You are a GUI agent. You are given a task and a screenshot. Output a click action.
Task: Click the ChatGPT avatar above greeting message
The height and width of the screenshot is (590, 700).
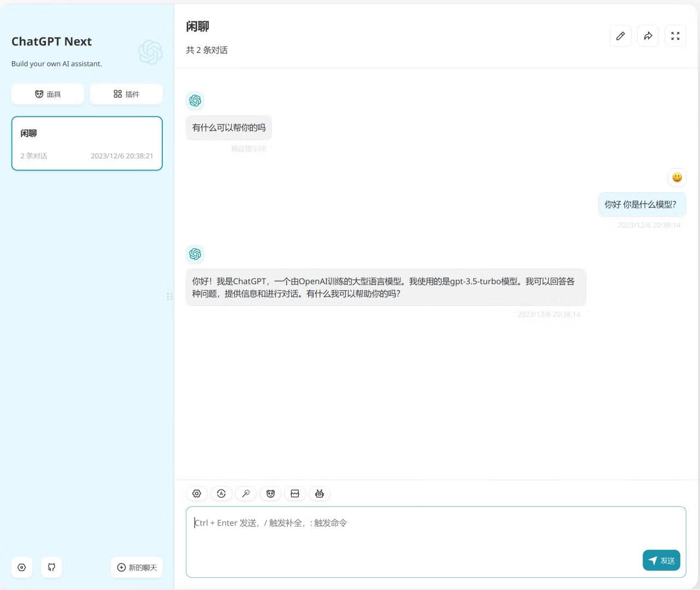(195, 101)
